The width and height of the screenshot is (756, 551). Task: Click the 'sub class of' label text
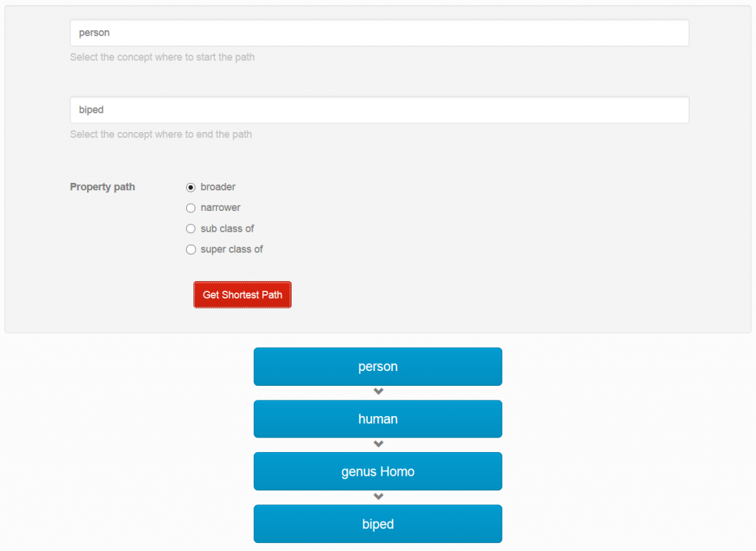(227, 229)
